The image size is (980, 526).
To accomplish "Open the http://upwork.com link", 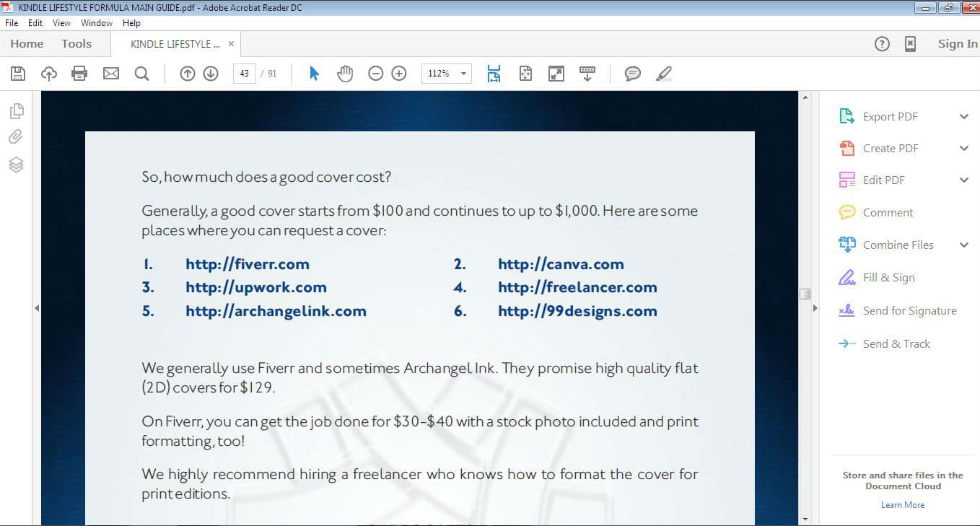I will [x=255, y=287].
